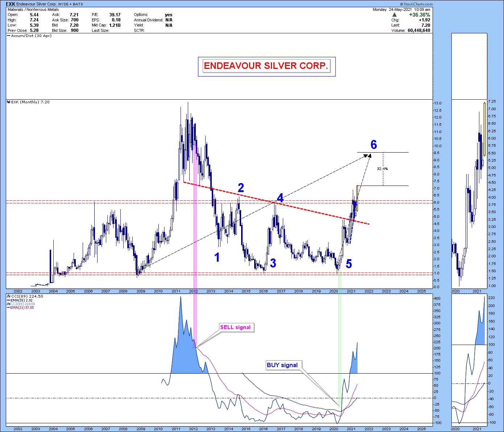Click the High value 7.24

34,20
